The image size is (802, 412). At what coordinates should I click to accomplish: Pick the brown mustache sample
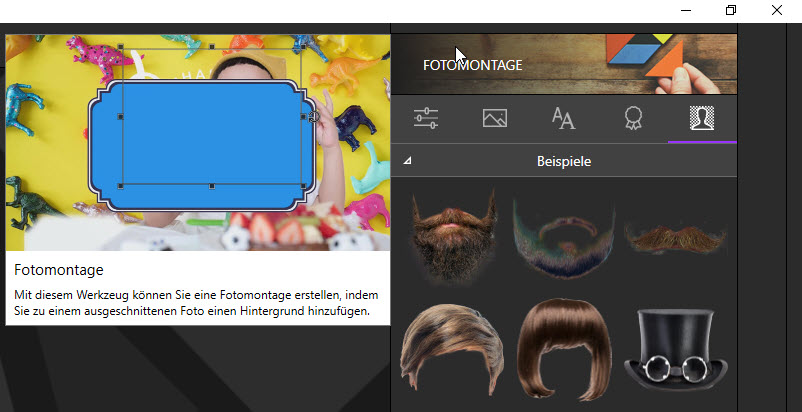pos(675,239)
